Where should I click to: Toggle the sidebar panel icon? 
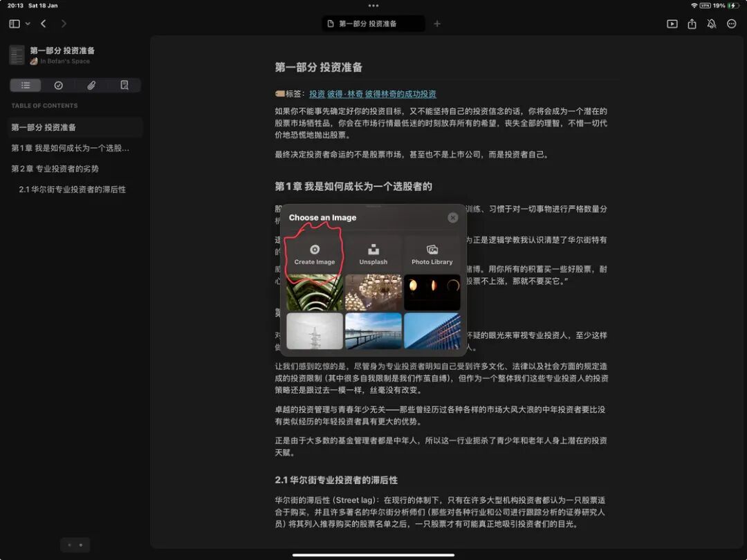tap(15, 24)
